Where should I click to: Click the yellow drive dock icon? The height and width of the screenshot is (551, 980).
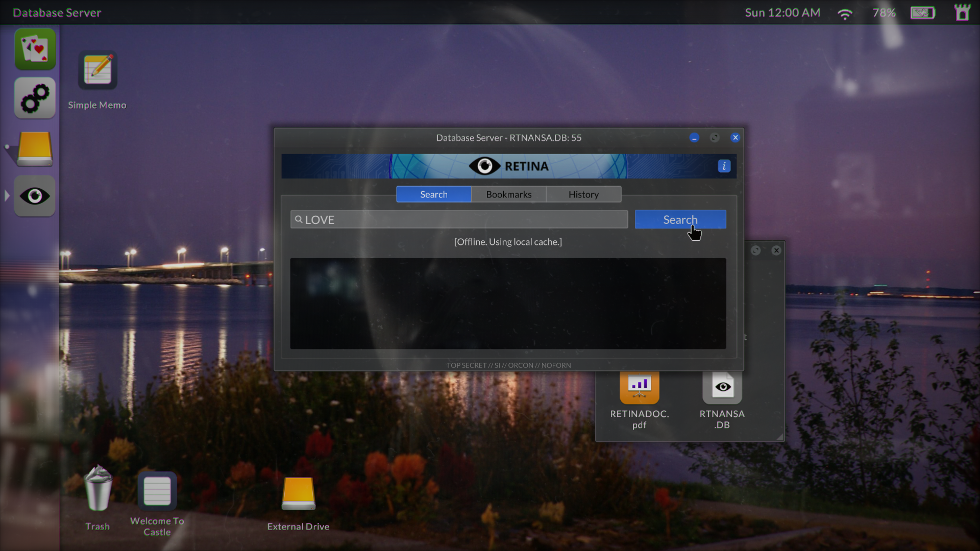[x=35, y=148]
